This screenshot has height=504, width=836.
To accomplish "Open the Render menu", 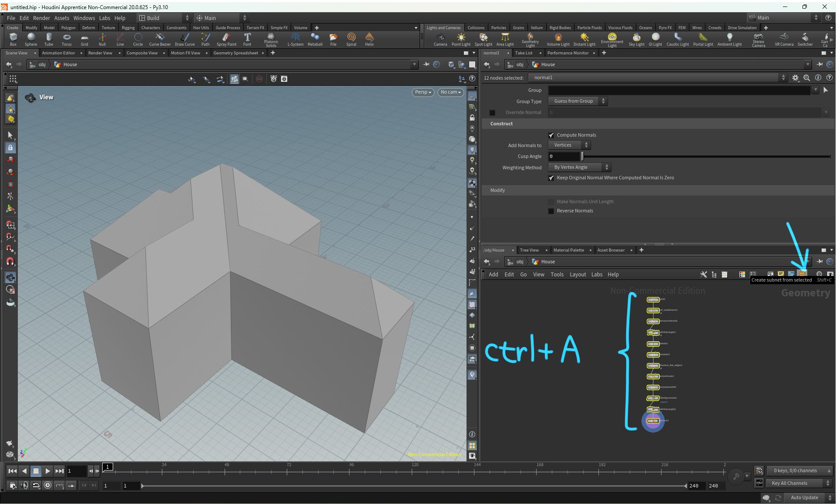I will (x=42, y=18).
